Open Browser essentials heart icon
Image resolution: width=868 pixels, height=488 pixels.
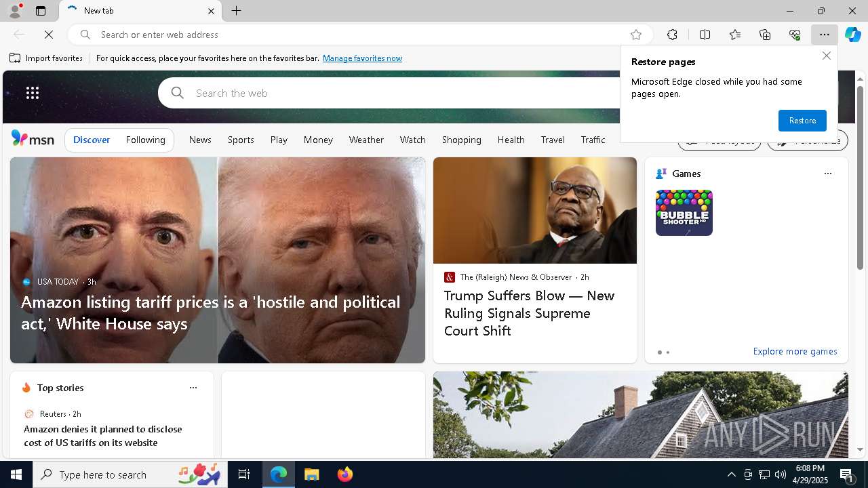tap(795, 35)
